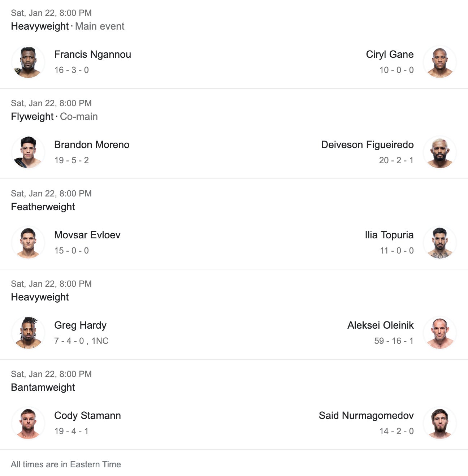Click Greg Hardy's 7-4-0, 1NC record
Viewport: 468px width, 476px height.
(x=81, y=341)
